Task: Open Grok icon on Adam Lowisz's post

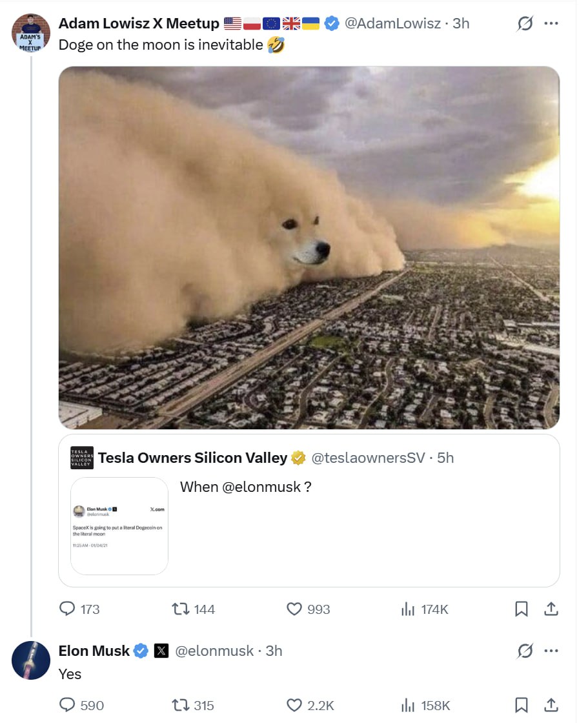Action: pos(525,24)
